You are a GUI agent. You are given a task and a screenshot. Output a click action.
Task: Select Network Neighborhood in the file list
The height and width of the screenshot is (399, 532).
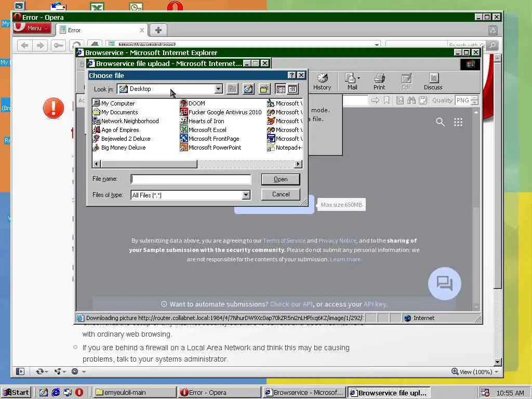coord(126,121)
